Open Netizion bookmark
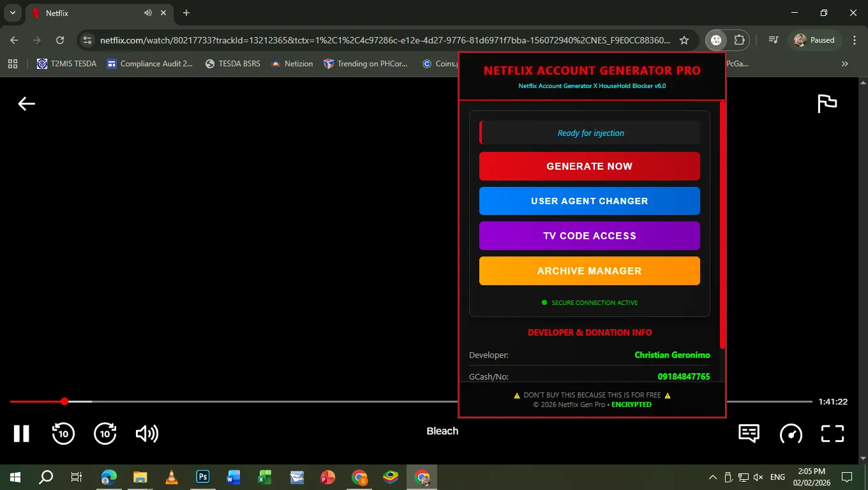 292,64
